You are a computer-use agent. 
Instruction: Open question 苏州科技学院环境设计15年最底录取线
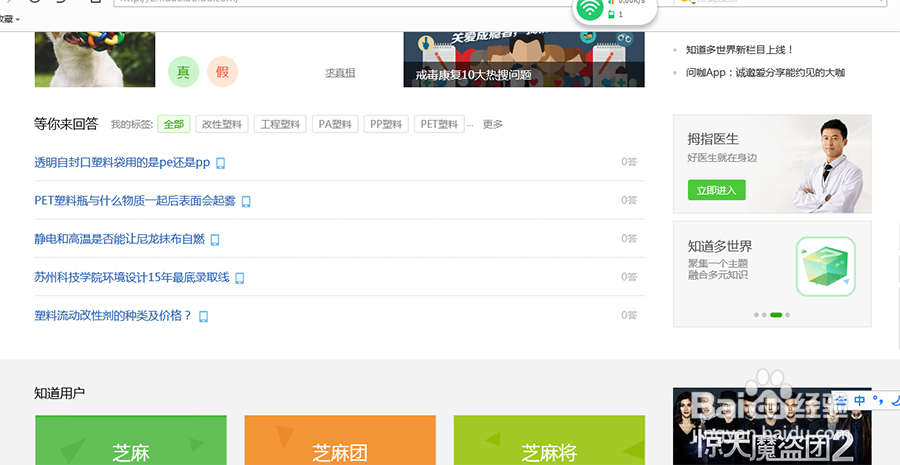(132, 277)
